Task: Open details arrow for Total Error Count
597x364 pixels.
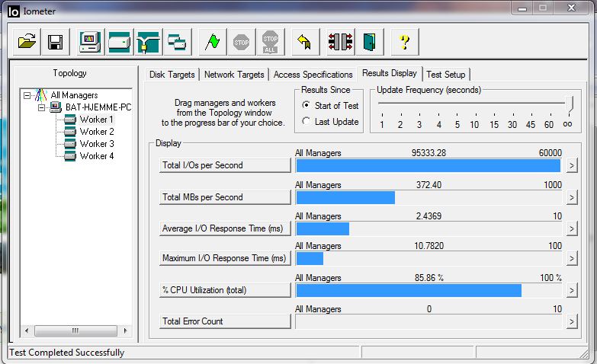Action: point(572,322)
